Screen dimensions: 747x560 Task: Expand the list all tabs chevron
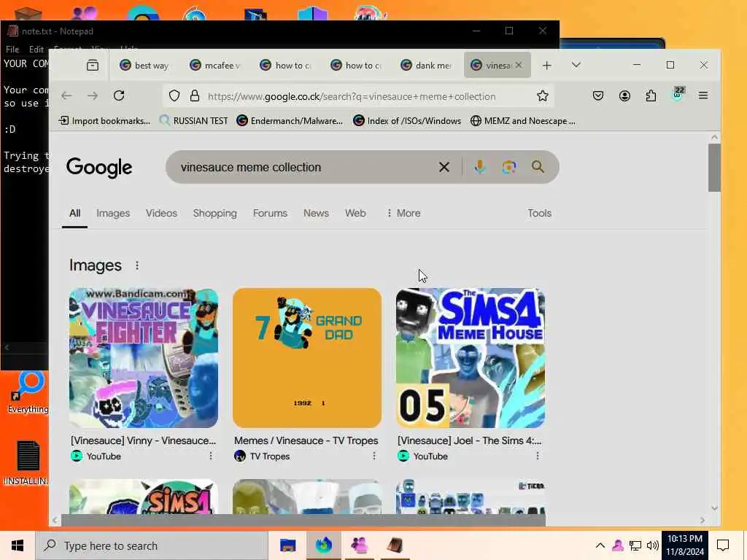[576, 65]
